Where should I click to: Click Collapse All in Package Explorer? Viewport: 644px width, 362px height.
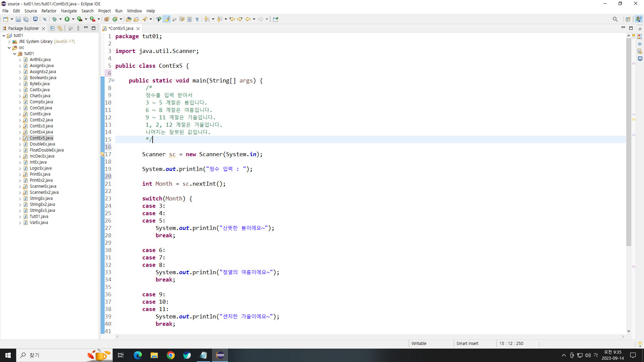pos(52,28)
